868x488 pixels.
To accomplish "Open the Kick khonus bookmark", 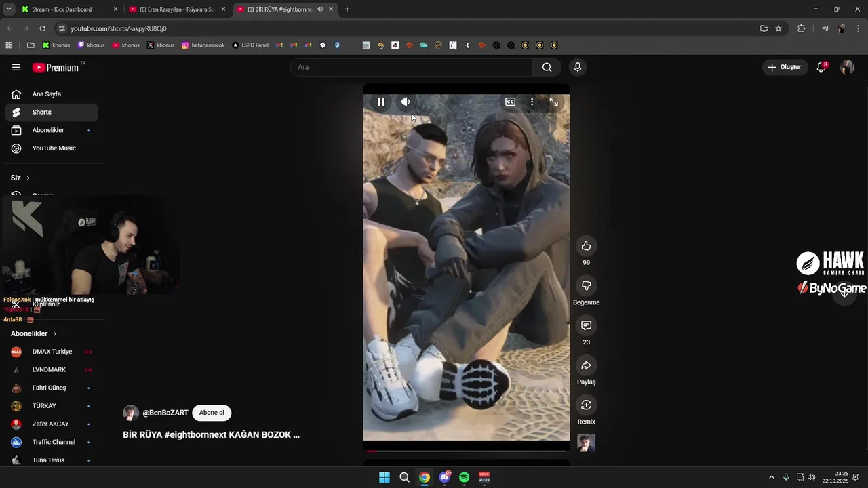I will point(56,45).
